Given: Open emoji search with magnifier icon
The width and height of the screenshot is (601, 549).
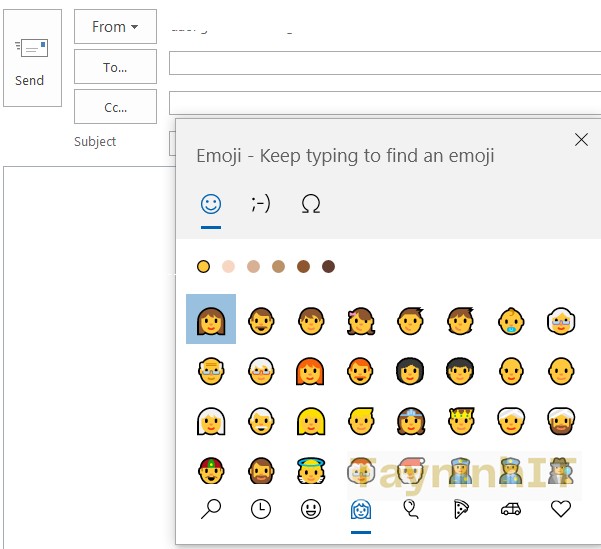Looking at the screenshot, I should click(211, 509).
